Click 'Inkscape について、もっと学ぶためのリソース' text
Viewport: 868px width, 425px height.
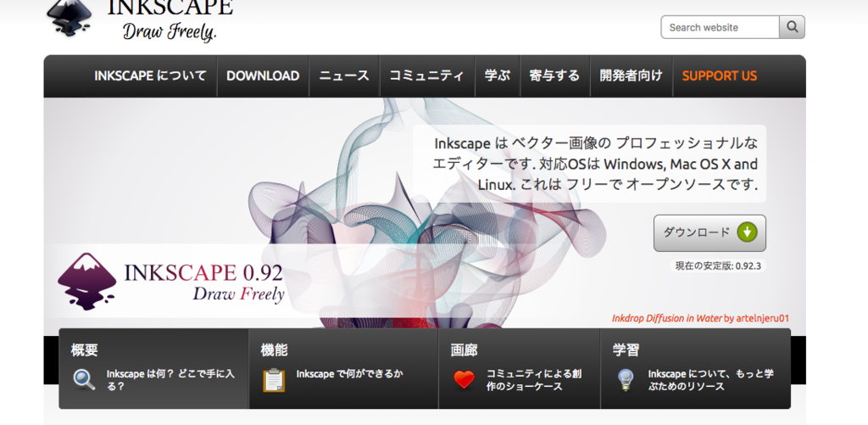coord(711,380)
